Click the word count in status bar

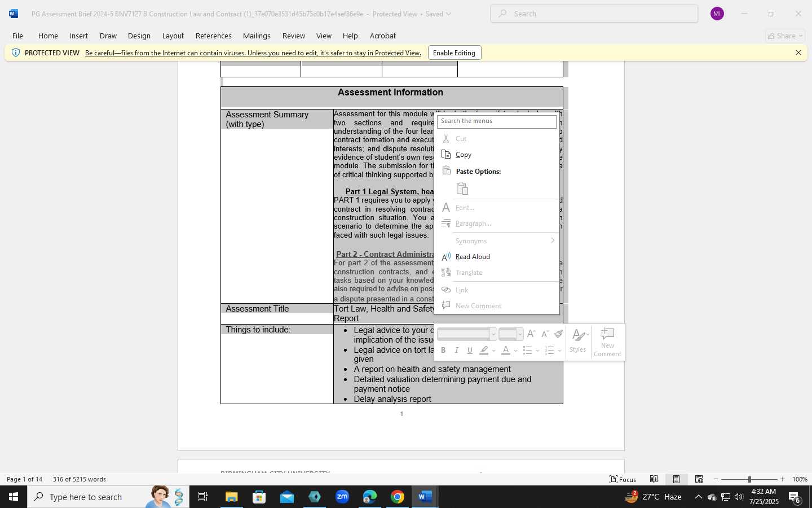(x=80, y=479)
